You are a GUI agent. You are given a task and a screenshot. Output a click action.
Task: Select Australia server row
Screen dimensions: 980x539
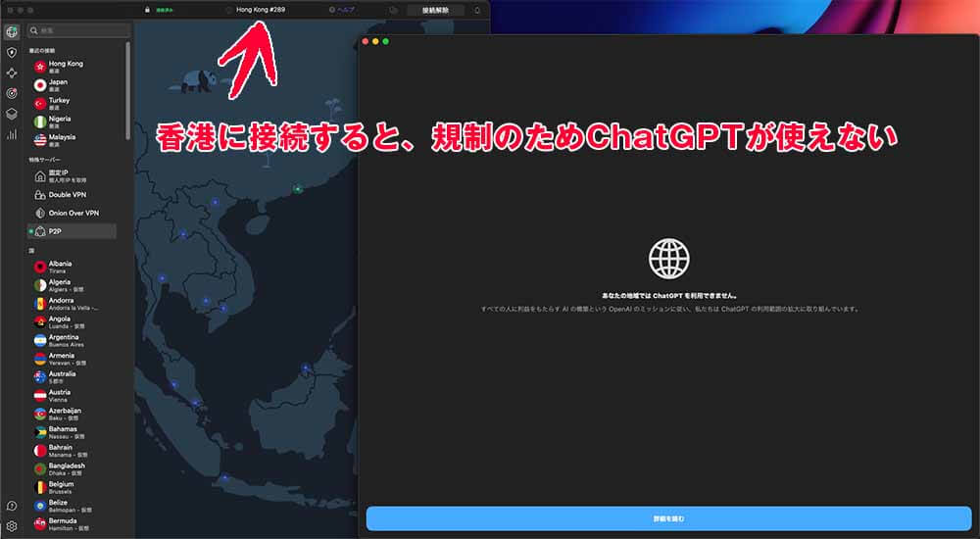[72, 377]
